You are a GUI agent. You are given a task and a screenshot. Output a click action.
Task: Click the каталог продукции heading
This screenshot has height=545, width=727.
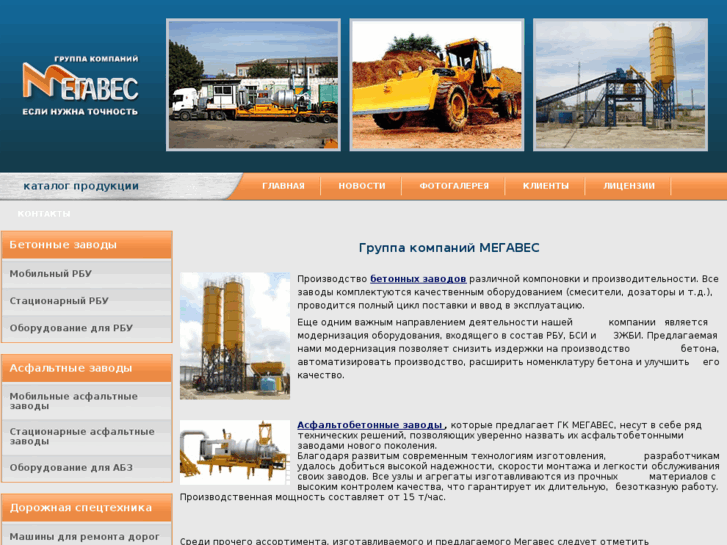pyautogui.click(x=81, y=186)
